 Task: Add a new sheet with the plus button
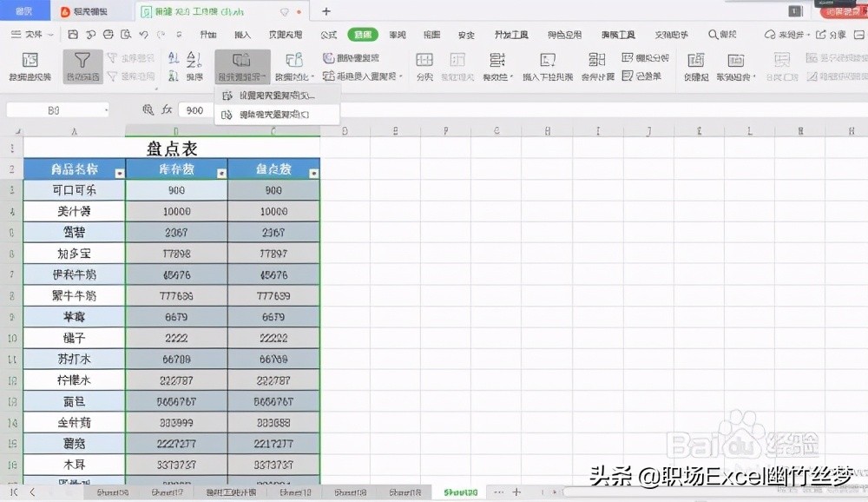515,491
